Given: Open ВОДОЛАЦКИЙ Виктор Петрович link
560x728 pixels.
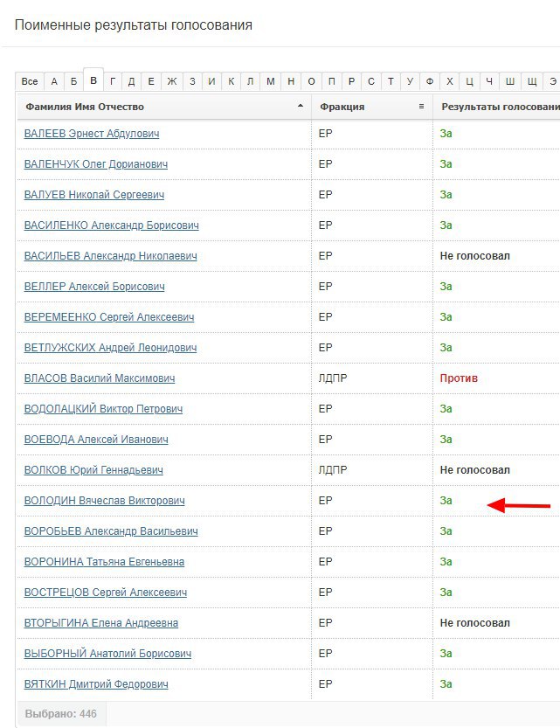Looking at the screenshot, I should (103, 409).
